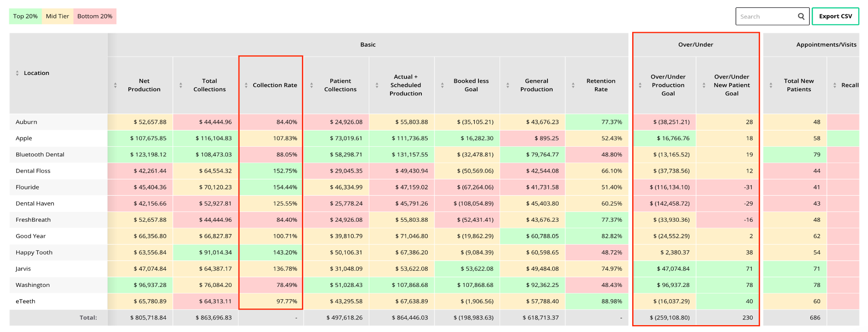The height and width of the screenshot is (332, 868).
Task: Select the FreshBreath location
Action: (58, 220)
